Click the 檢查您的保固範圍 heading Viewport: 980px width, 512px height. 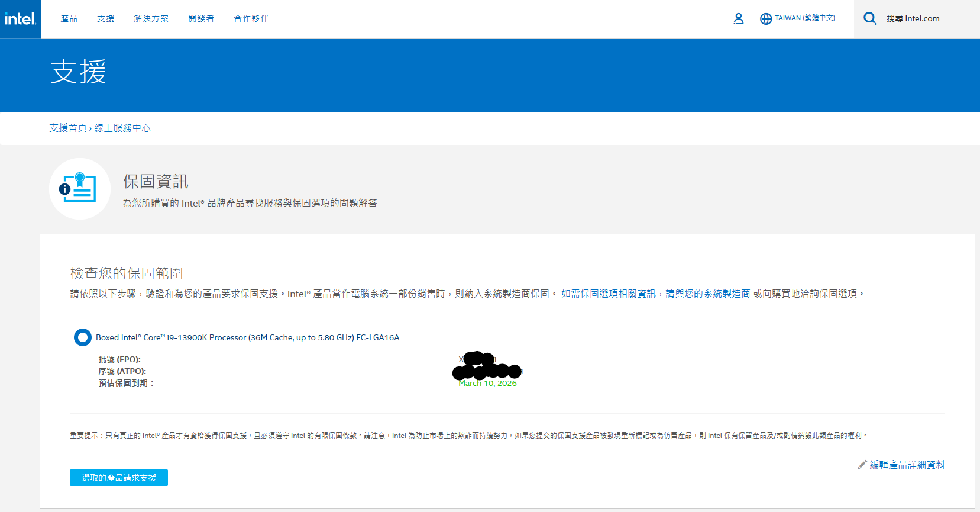pyautogui.click(x=127, y=273)
